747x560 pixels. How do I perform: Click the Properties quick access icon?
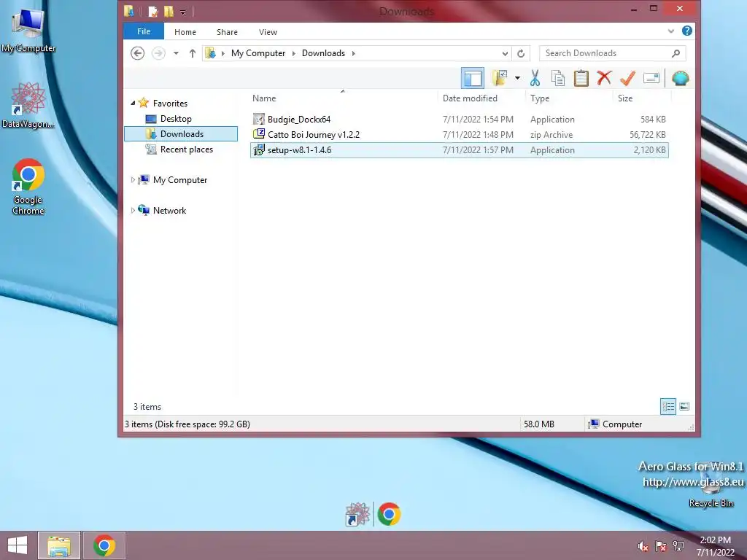point(153,11)
